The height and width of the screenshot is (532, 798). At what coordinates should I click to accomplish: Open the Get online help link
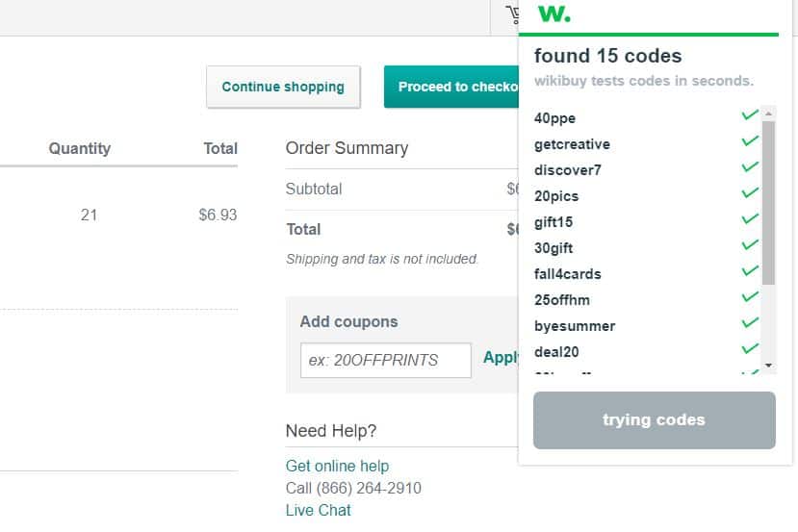coord(338,466)
